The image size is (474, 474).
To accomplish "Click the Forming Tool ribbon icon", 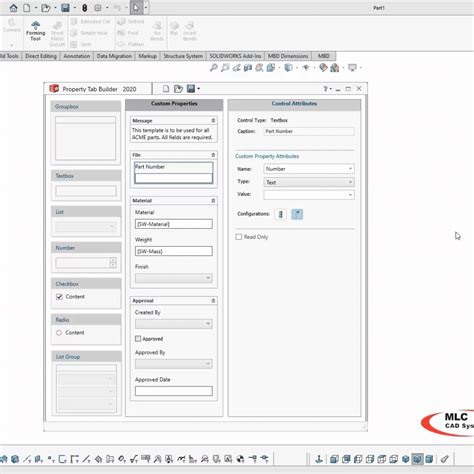I will [x=35, y=31].
